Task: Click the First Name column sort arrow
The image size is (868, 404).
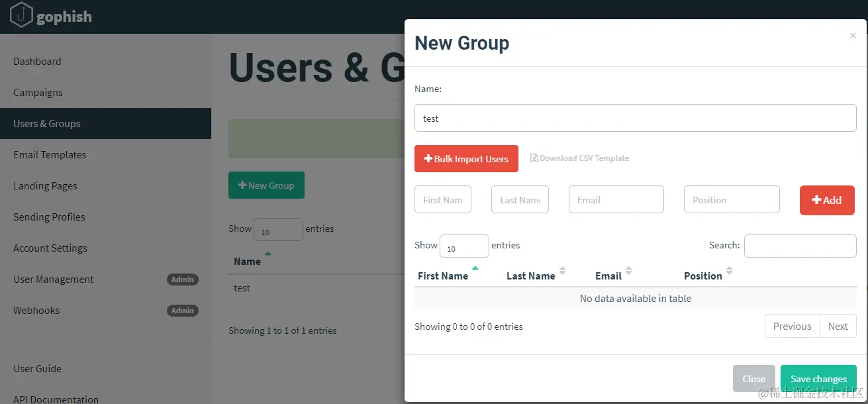Action: click(x=475, y=268)
